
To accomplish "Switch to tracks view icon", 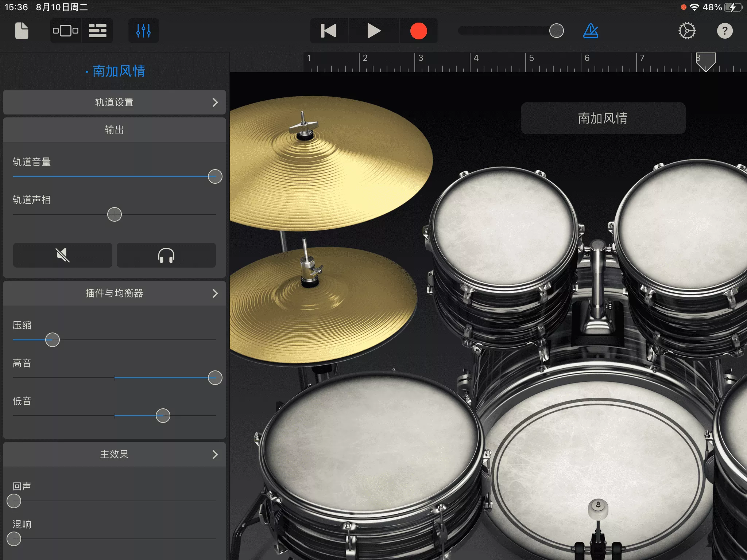I will point(97,31).
